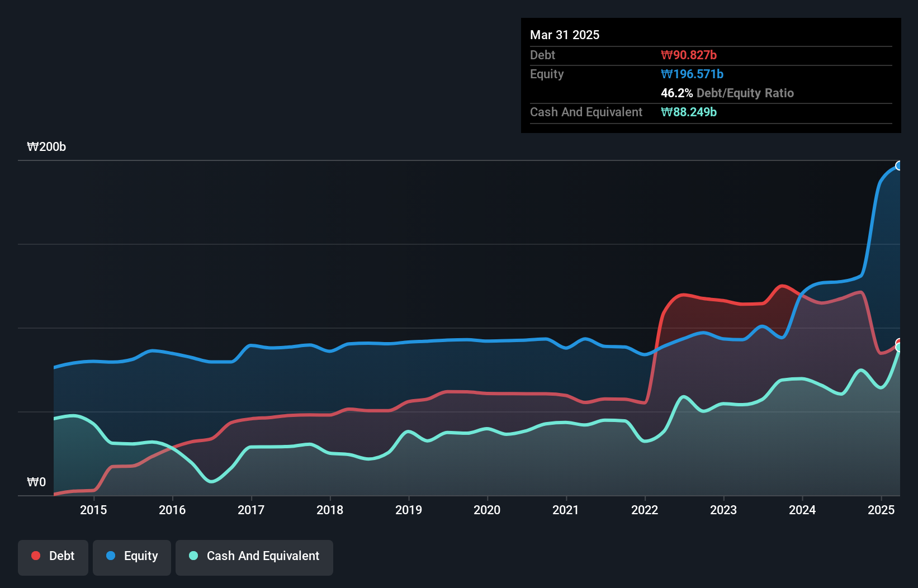The height and width of the screenshot is (588, 918).
Task: Click the 2022 x-axis label
Action: (645, 510)
